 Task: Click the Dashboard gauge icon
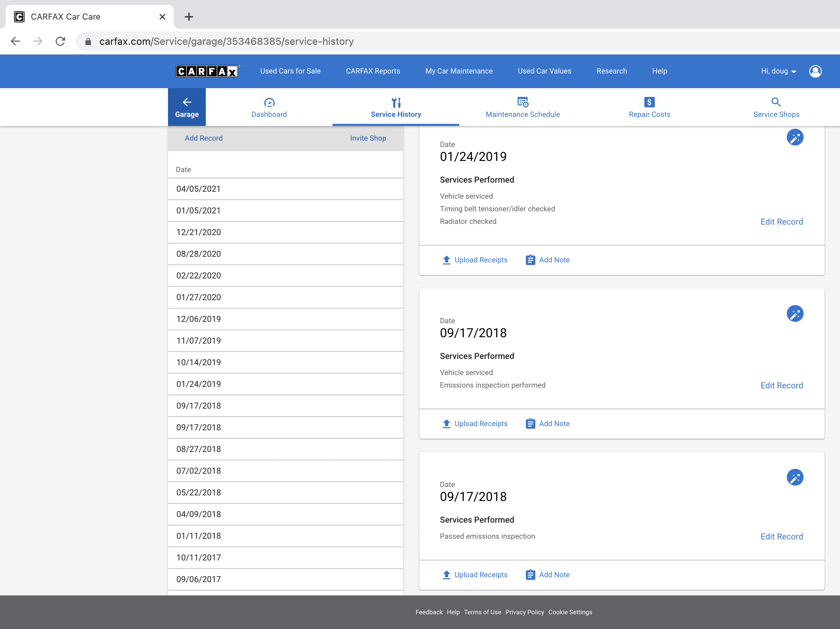(269, 103)
